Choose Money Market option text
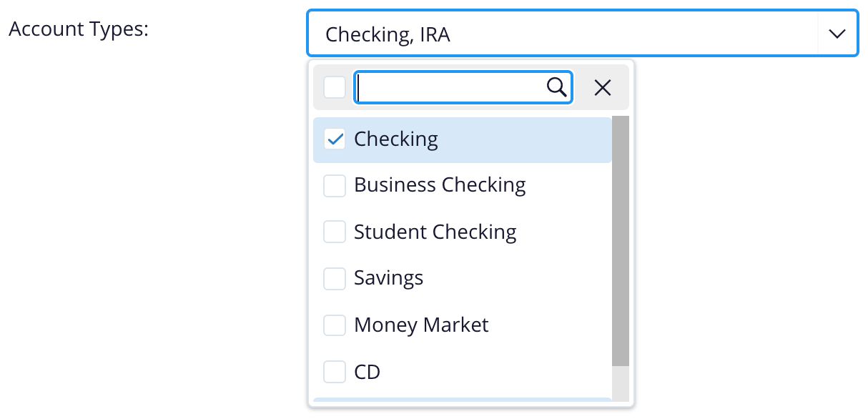Screen dimensions: 868x419 (421, 325)
